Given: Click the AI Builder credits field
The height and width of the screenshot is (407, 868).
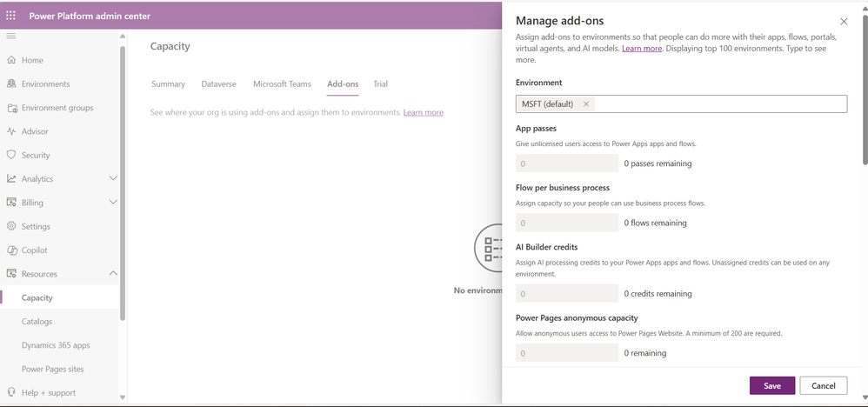Looking at the screenshot, I should click(x=567, y=293).
